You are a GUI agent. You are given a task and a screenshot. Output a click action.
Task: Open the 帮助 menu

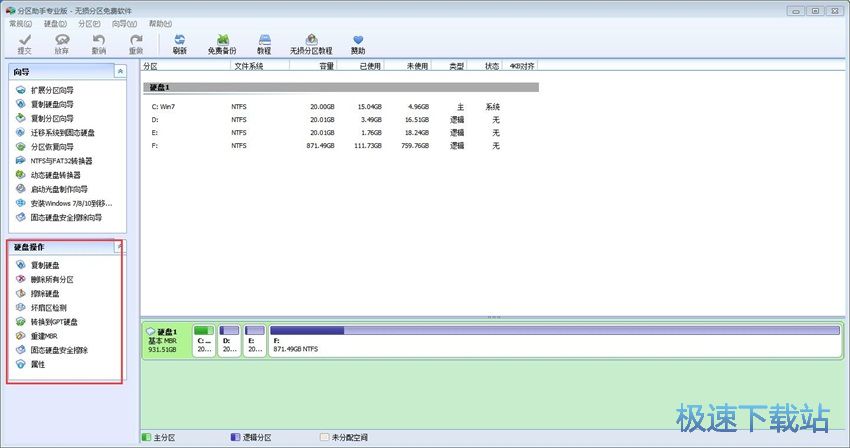coord(160,23)
